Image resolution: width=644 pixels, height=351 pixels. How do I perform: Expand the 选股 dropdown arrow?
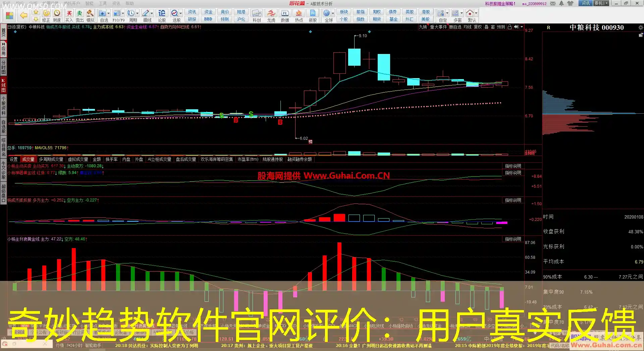[x=180, y=13]
